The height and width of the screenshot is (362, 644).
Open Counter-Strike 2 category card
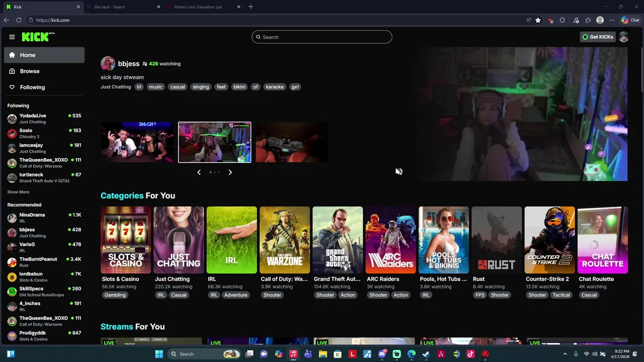click(549, 240)
